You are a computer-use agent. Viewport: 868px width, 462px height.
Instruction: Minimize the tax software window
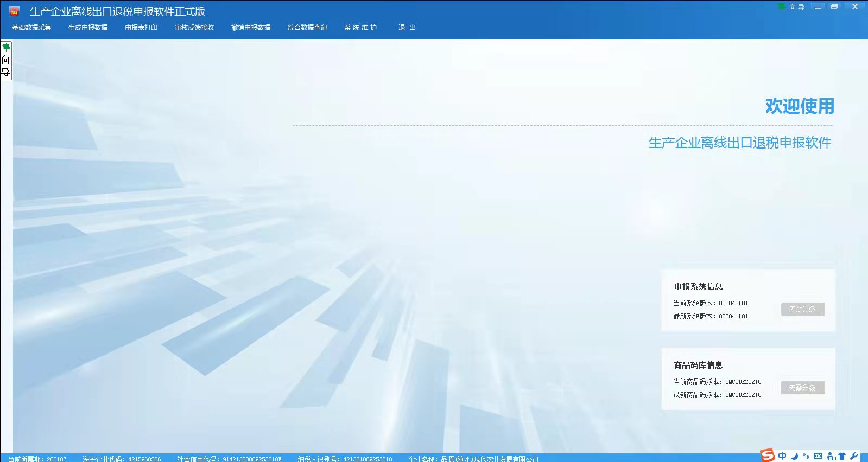(818, 7)
